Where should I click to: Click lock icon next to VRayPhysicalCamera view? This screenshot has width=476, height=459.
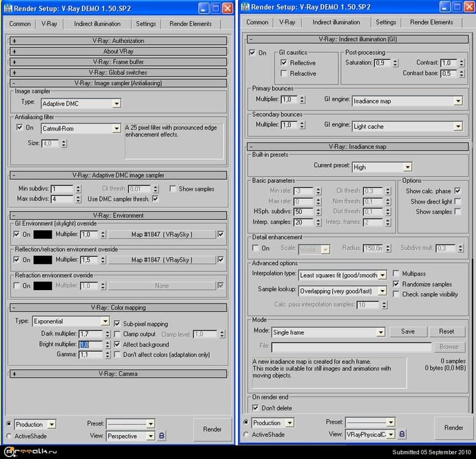pos(401,434)
